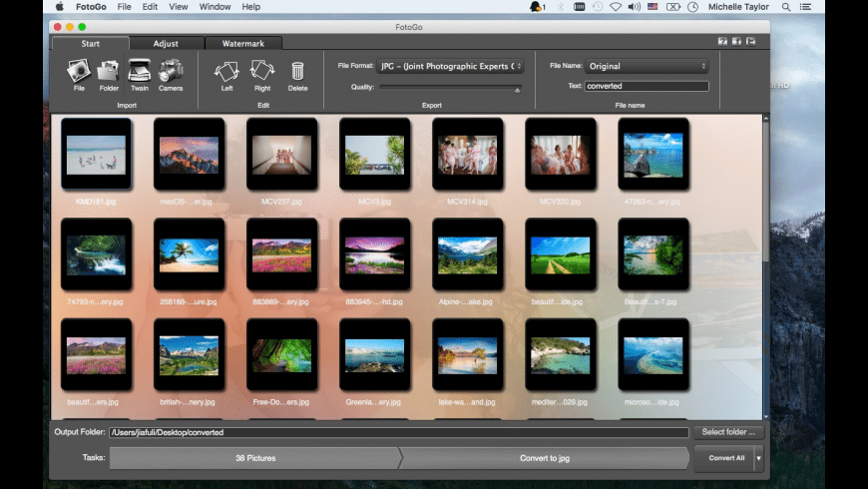Switch to the Adjust tab
The image size is (868, 489).
point(166,43)
